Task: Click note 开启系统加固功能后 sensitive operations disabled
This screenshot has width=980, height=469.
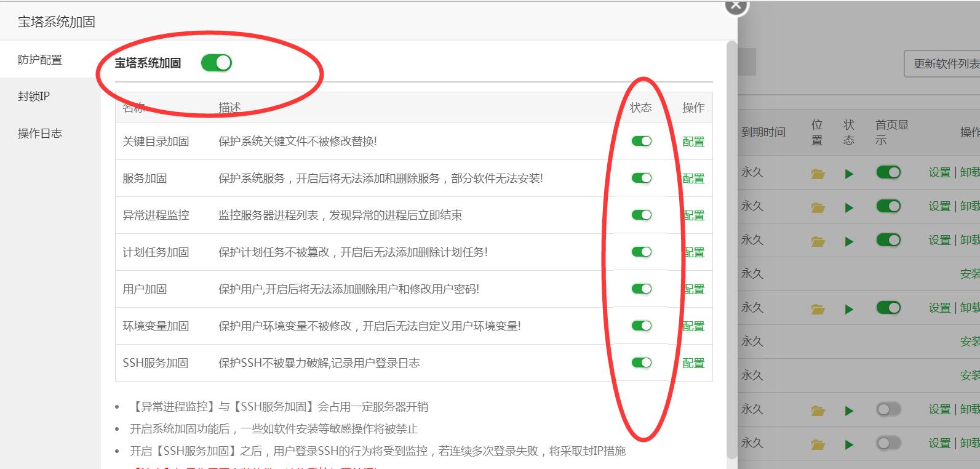Action: 274,429
